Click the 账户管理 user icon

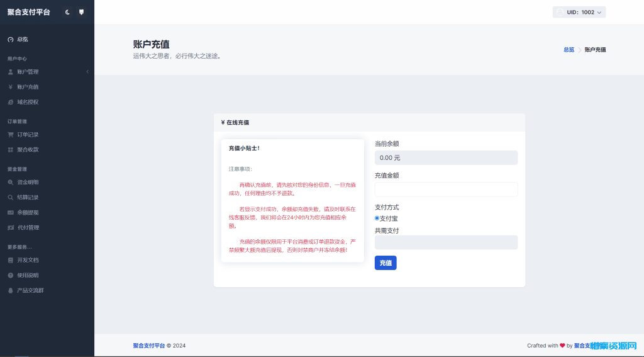point(11,72)
